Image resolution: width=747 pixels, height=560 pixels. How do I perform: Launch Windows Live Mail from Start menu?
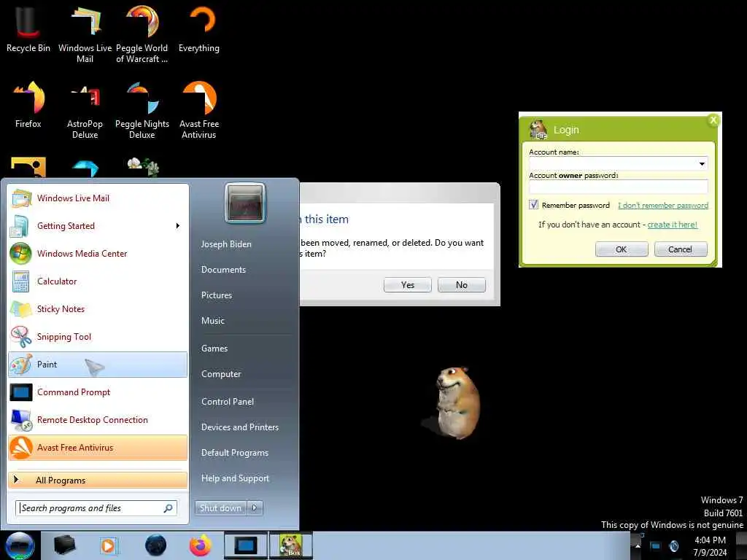click(98, 198)
